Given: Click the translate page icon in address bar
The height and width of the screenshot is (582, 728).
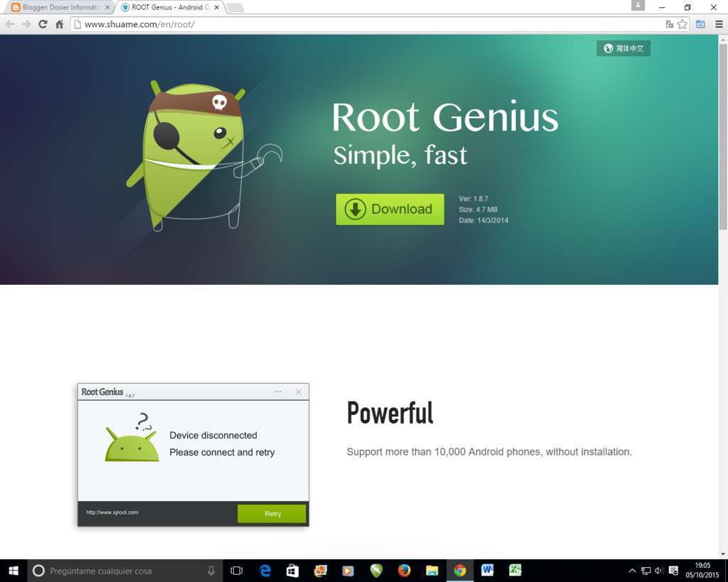Looking at the screenshot, I should click(x=669, y=24).
